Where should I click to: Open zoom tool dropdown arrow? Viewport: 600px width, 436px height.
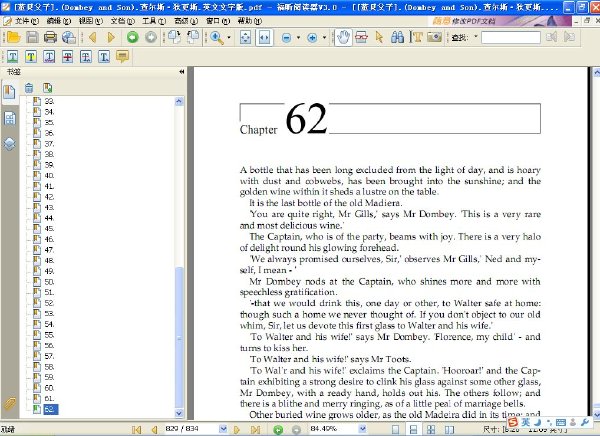pos(229,38)
